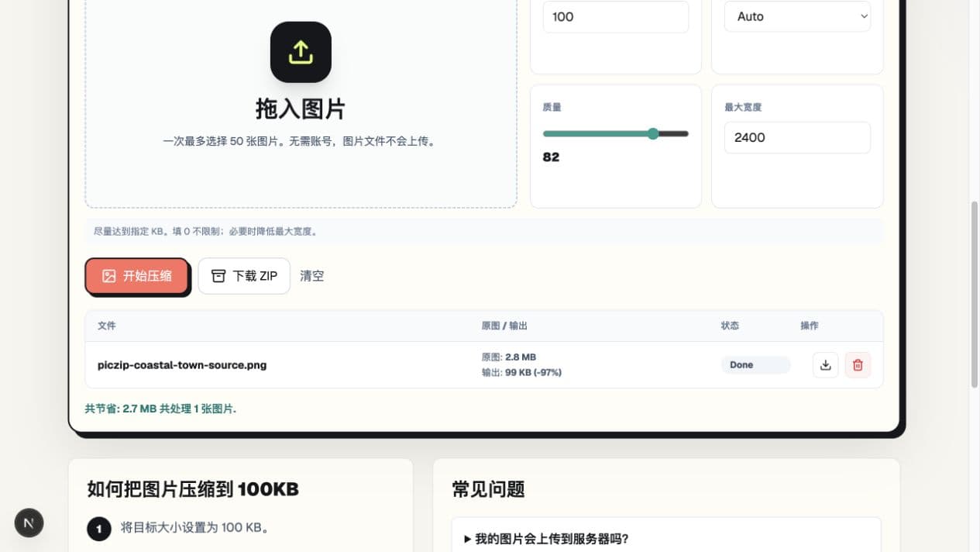This screenshot has width=980, height=552.
Task: Click the image icon inside 开始压缩 button
Action: [108, 276]
